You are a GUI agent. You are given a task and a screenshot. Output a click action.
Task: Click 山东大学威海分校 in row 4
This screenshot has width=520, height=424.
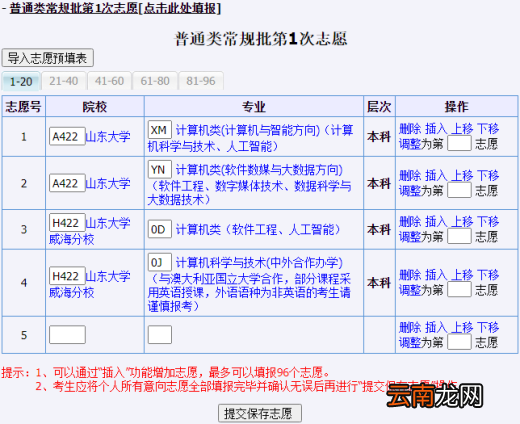coord(90,284)
